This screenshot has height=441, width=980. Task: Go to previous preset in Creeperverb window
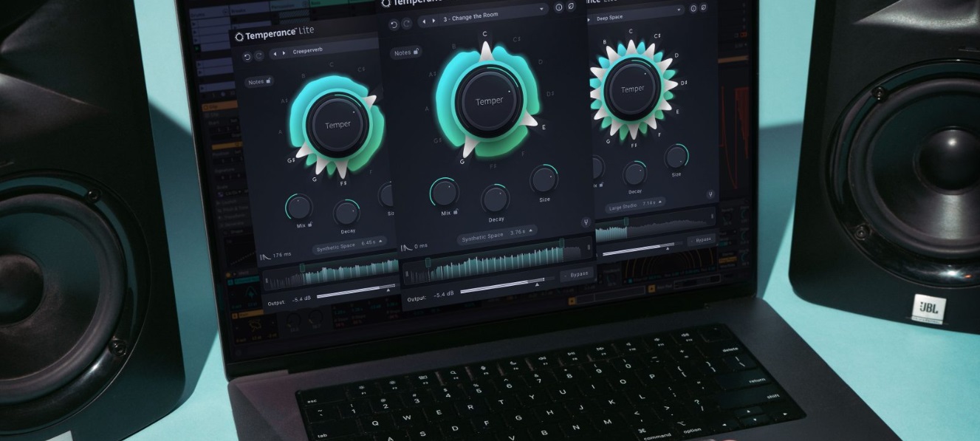275,53
